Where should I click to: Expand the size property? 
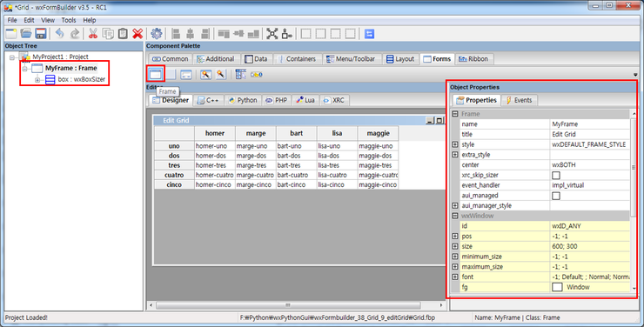455,246
